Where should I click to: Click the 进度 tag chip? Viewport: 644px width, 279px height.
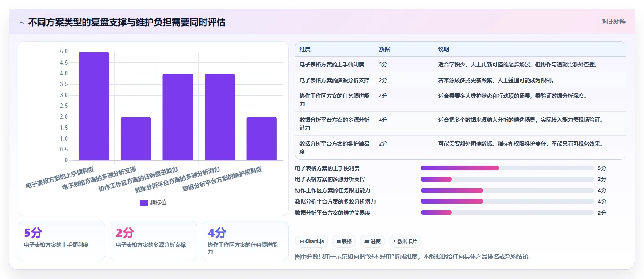[x=372, y=241]
